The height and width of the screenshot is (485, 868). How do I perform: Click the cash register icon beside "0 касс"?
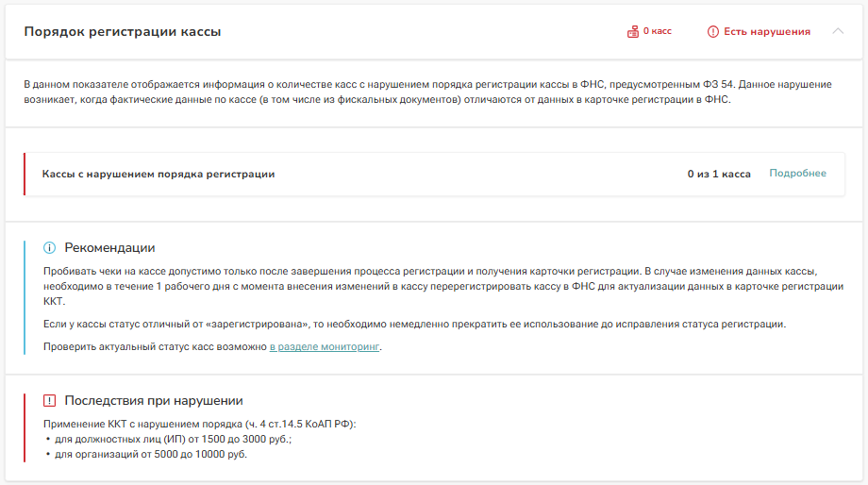pyautogui.click(x=633, y=32)
